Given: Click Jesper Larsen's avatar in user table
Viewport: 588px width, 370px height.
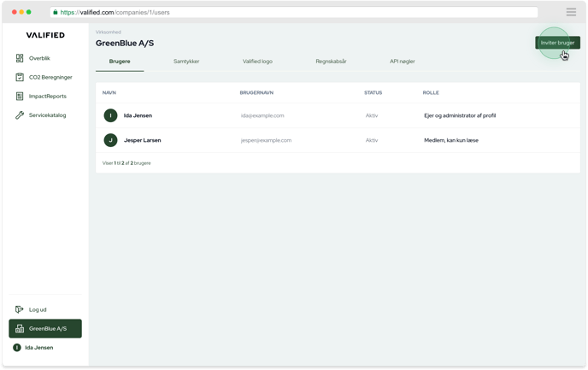Looking at the screenshot, I should click(x=110, y=140).
